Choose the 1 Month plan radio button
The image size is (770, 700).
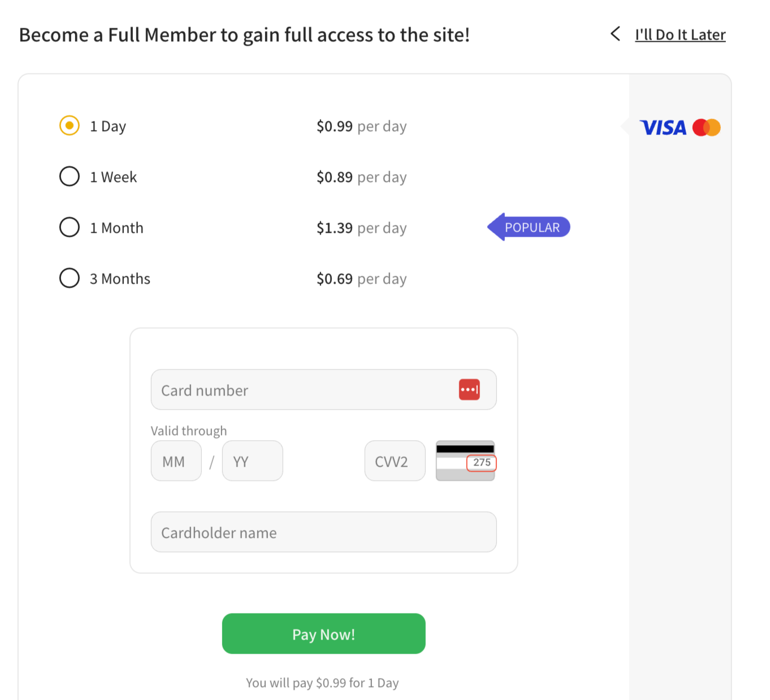click(x=70, y=227)
